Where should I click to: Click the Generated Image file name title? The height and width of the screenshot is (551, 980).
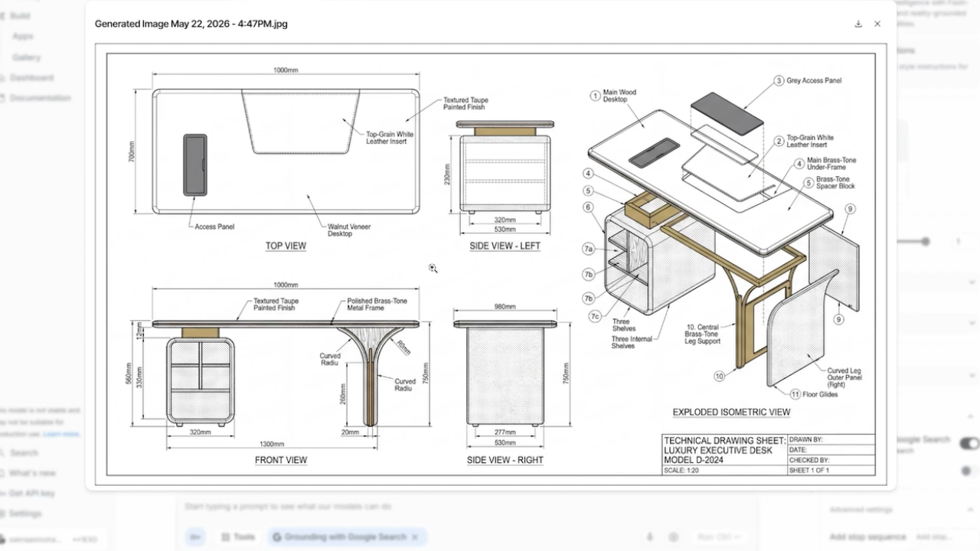point(191,24)
